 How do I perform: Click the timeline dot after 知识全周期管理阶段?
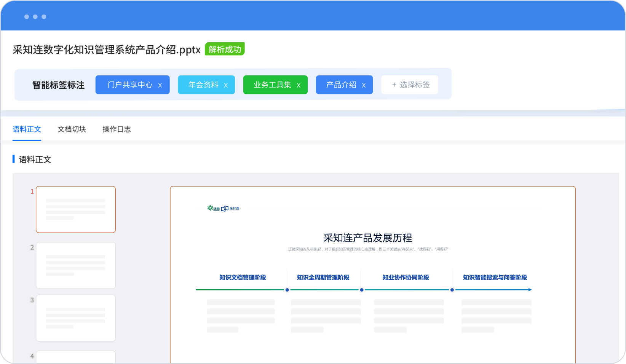click(362, 290)
